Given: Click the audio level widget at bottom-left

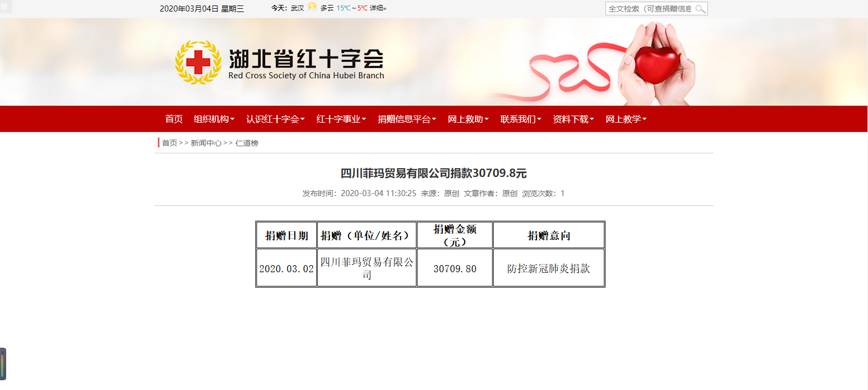Looking at the screenshot, I should pos(3,364).
